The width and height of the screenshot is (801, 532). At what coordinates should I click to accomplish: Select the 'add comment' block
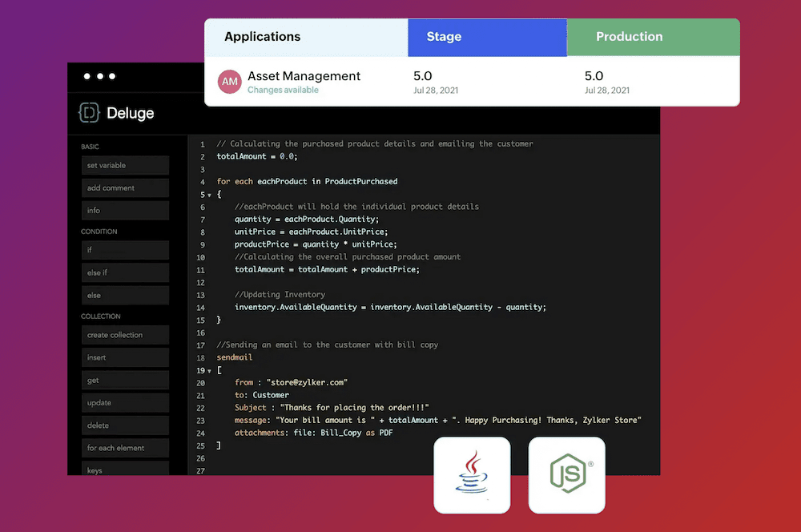125,187
